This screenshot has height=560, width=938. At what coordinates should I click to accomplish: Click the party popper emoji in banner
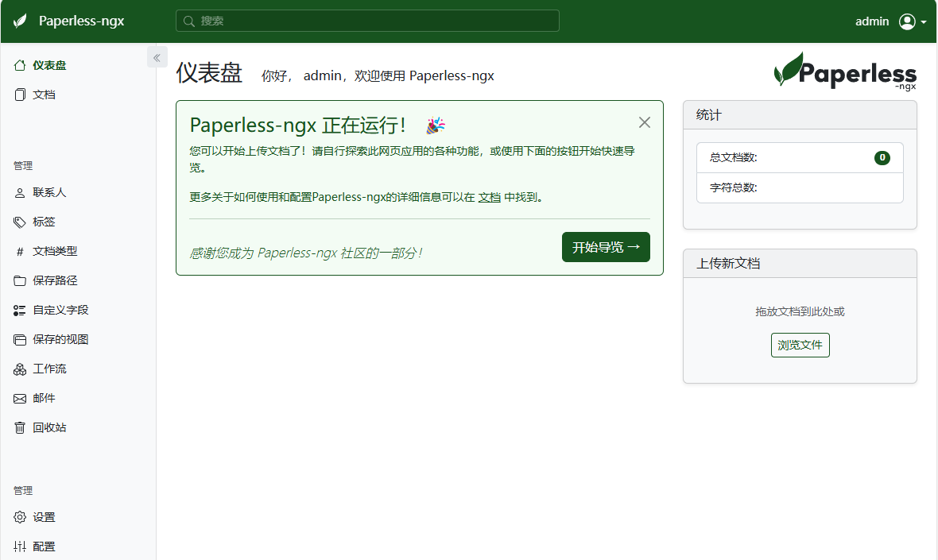[x=436, y=126]
